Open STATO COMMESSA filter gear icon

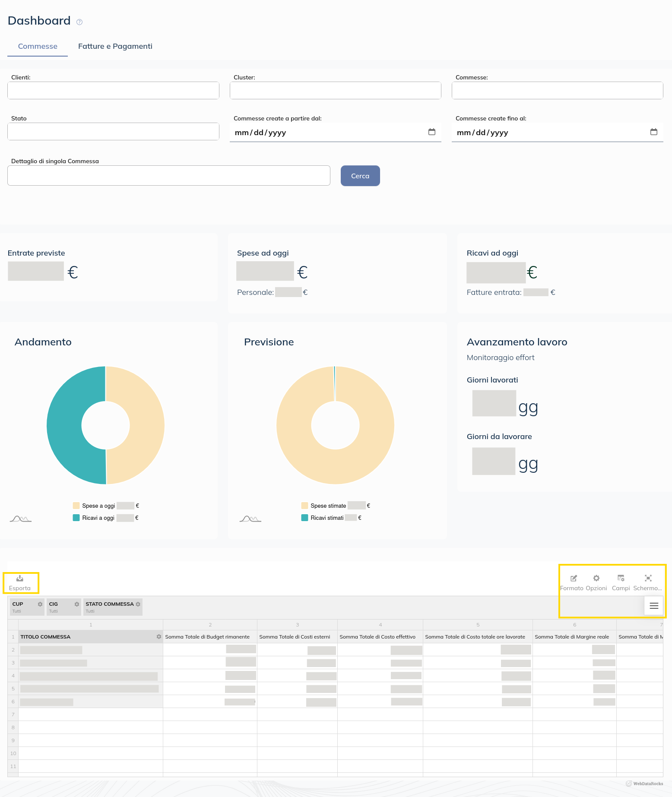138,604
